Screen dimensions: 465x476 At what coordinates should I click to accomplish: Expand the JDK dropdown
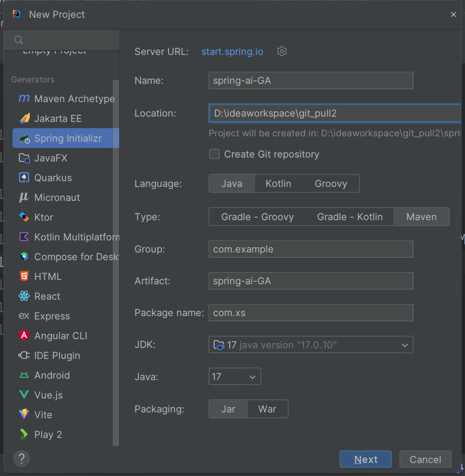405,345
